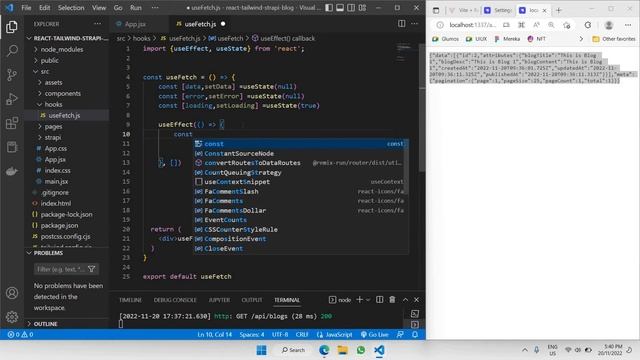Expand the OUTLINE section
Viewport: 640px width, 360px height.
(45, 324)
